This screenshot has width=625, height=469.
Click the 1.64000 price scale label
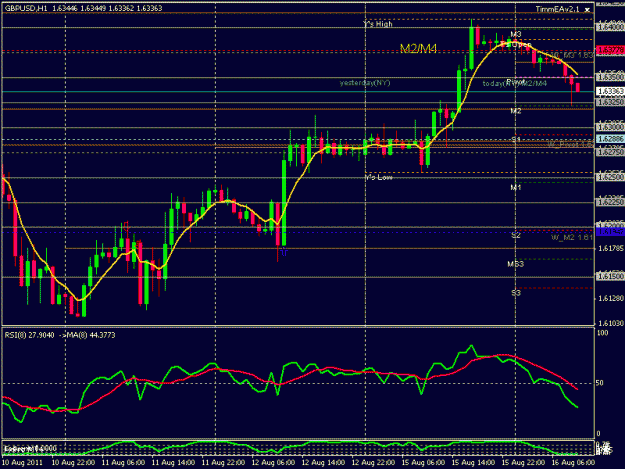click(610, 27)
